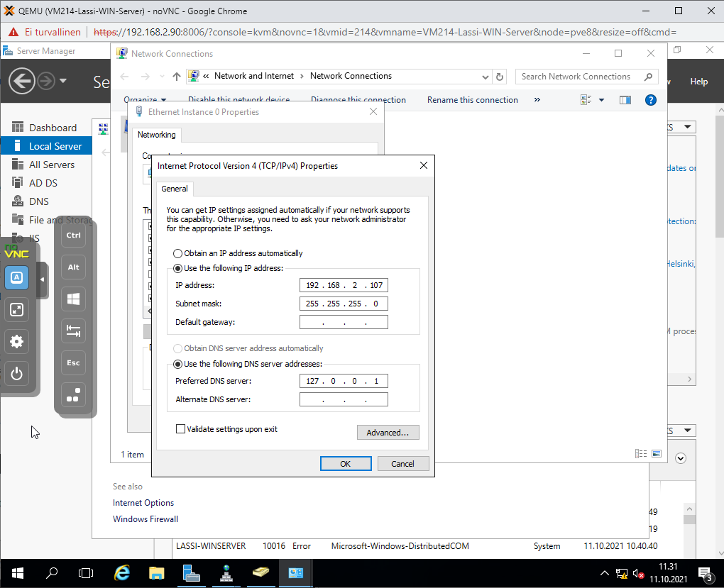Open the Networking tab

[157, 135]
